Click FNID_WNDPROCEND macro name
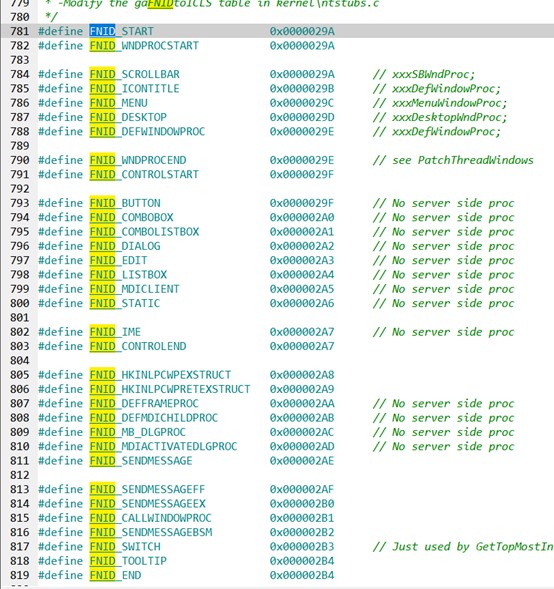 [x=138, y=160]
